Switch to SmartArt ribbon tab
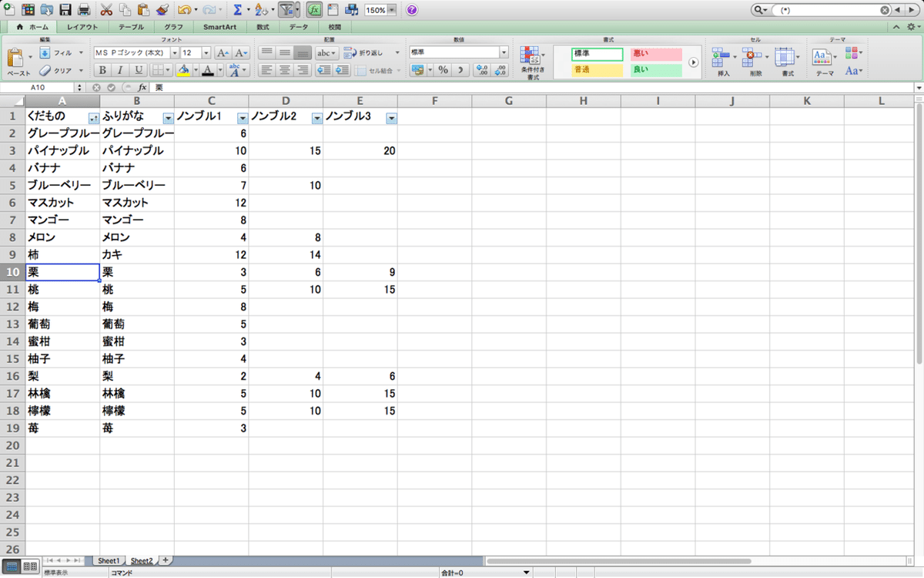The height and width of the screenshot is (578, 924). 219,27
